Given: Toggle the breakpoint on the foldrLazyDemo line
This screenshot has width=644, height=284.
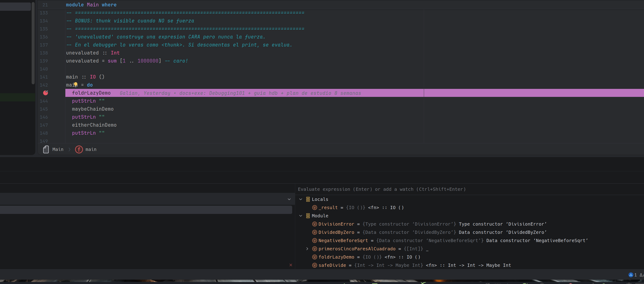Looking at the screenshot, I should point(46,93).
